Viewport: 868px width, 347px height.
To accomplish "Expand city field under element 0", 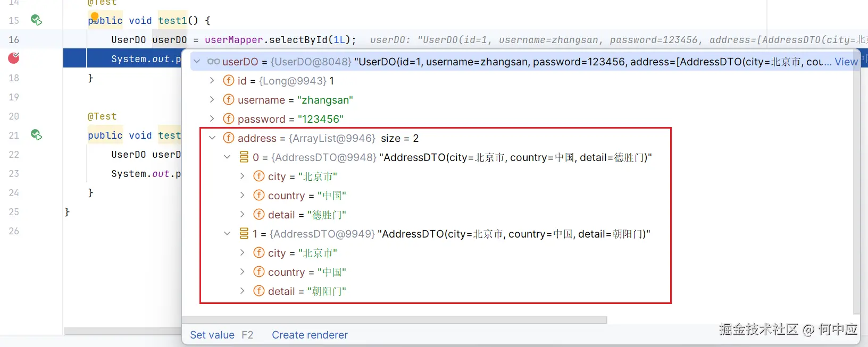I will pos(242,176).
